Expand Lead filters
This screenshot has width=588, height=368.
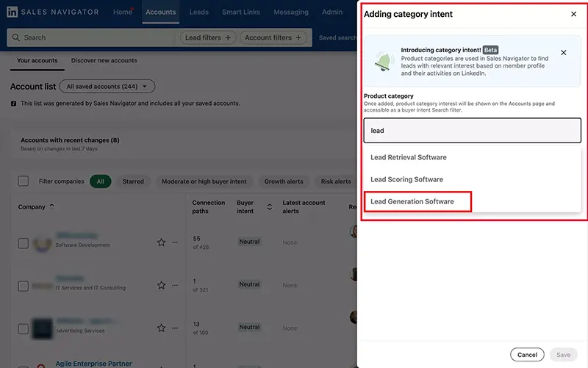[x=208, y=37]
